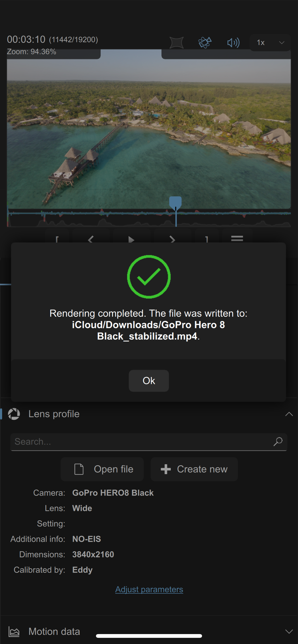298x644 pixels.
Task: Click the Open file button
Action: pyautogui.click(x=102, y=469)
